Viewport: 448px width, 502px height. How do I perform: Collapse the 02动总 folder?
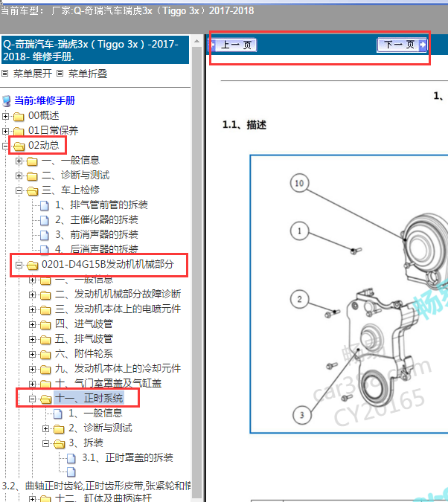pyautogui.click(x=5, y=146)
